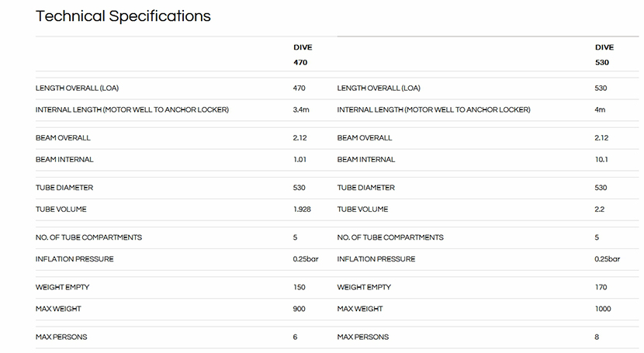Select the 10.1 beam internal value
644x353 pixels.
[x=601, y=160]
